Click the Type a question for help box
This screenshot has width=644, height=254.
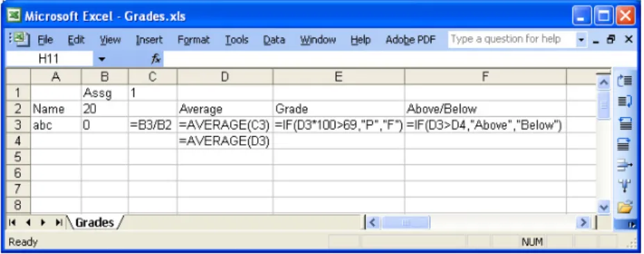click(512, 40)
